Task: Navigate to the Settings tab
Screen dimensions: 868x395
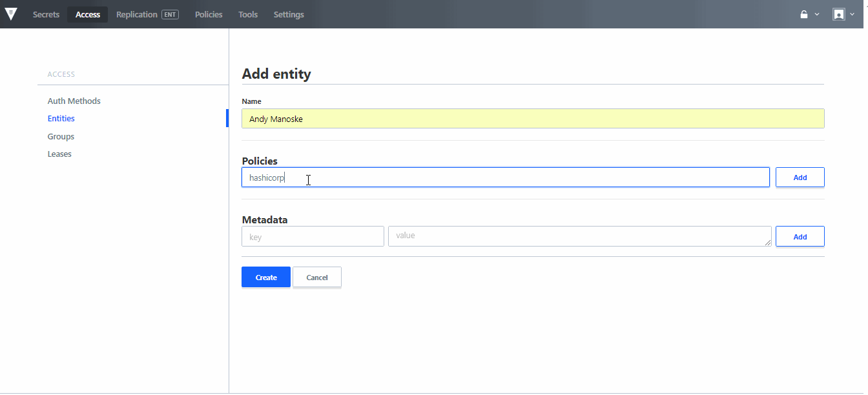Action: [289, 14]
